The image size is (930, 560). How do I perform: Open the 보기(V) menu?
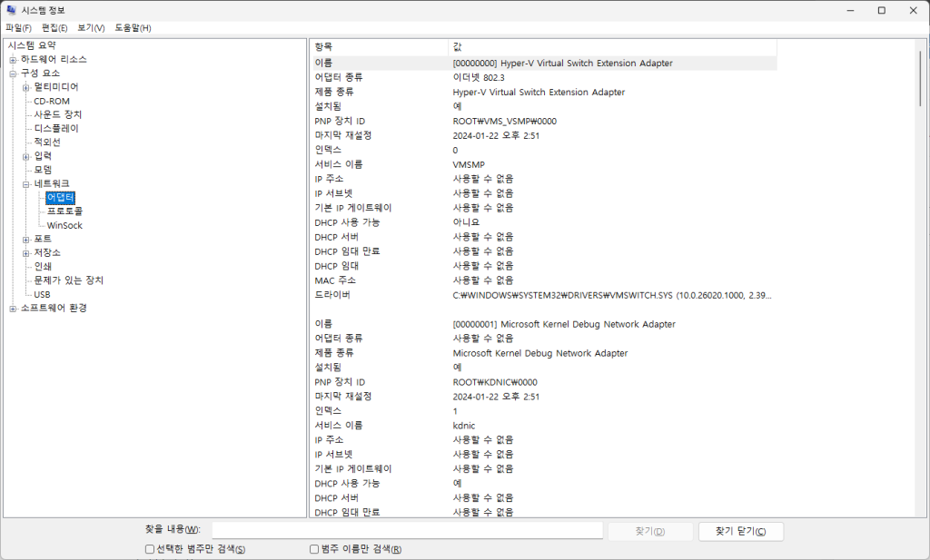click(x=91, y=28)
